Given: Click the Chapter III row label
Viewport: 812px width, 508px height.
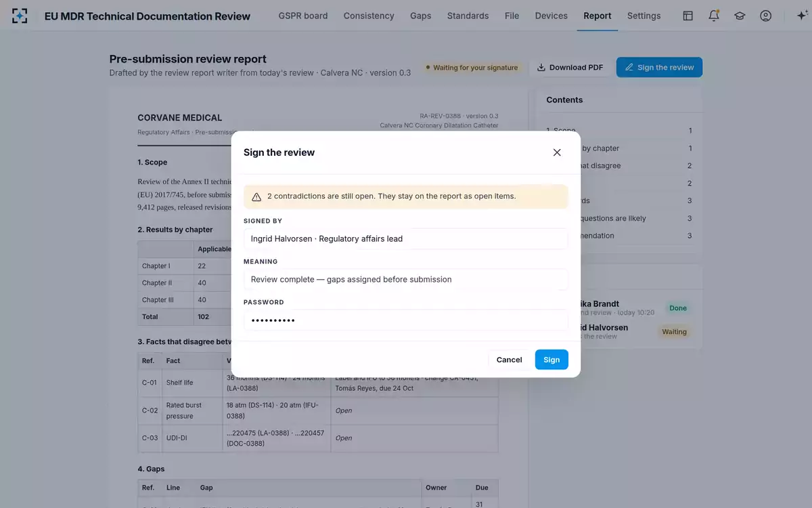Looking at the screenshot, I should (166, 300).
